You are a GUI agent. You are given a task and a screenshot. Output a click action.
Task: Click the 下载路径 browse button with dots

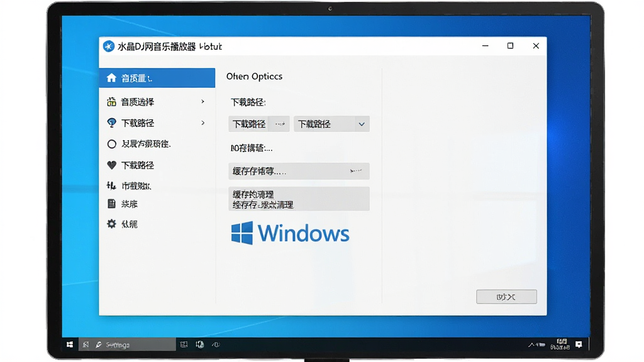258,124
